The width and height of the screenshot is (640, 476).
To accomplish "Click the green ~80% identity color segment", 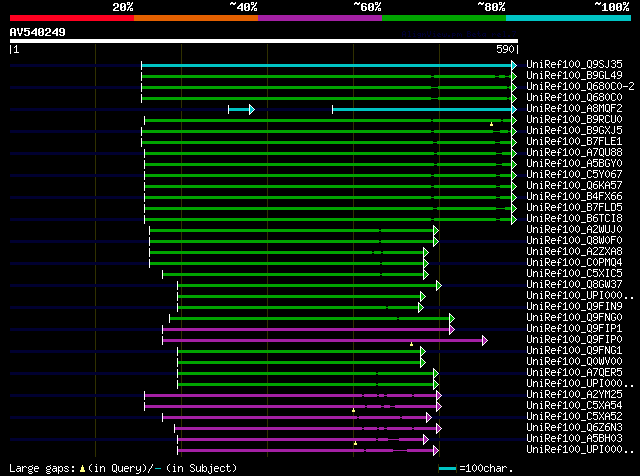I will (444, 18).
